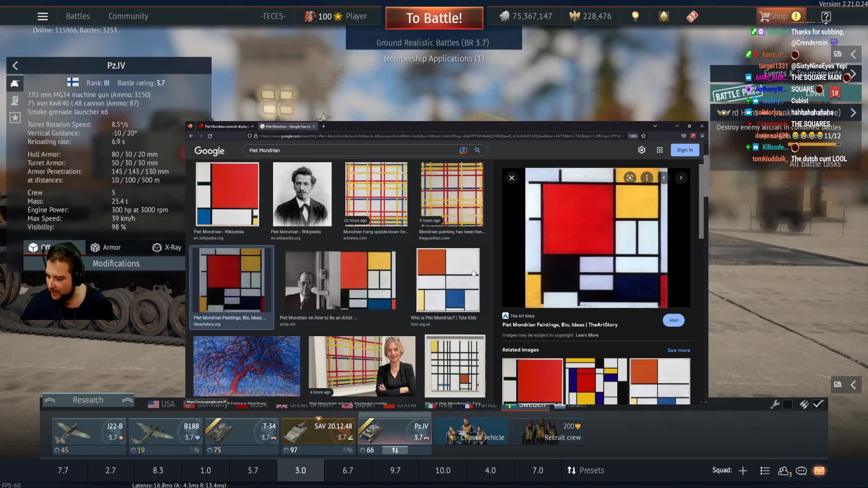Select the crew figure tab in Pz.IV panel

coord(15,100)
